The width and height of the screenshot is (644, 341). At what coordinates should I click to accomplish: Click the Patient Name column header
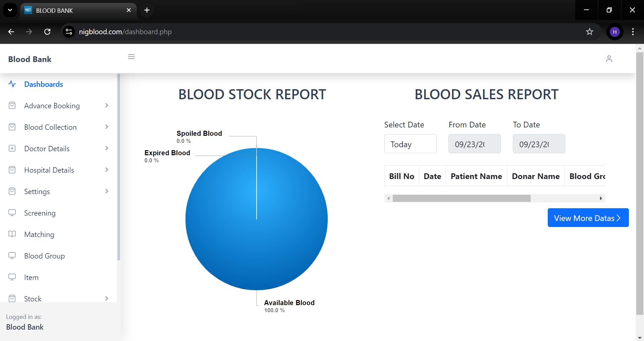click(x=476, y=176)
